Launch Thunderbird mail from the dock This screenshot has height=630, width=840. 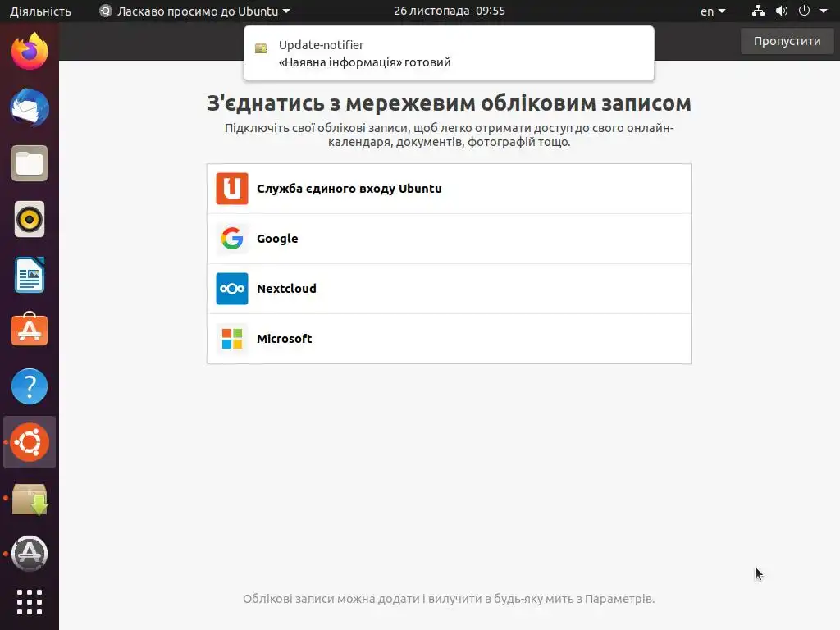click(30, 107)
